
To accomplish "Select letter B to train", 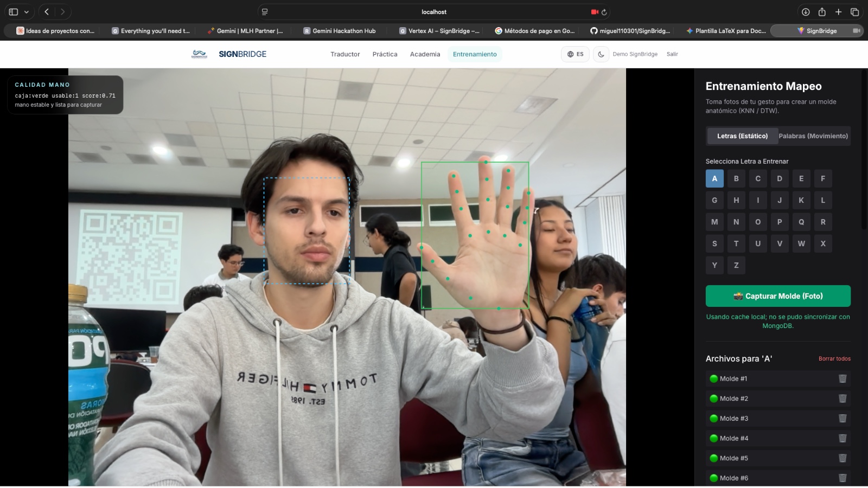I will (736, 178).
